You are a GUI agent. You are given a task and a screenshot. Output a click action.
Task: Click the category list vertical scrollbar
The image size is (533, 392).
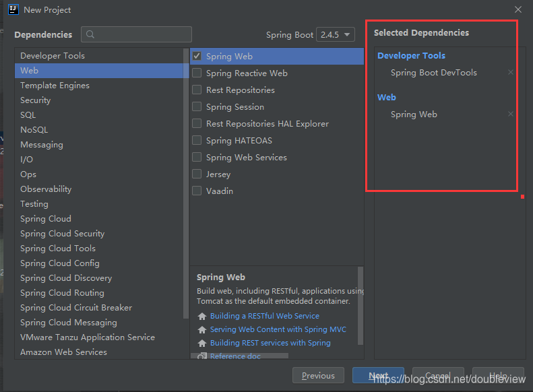coord(186,183)
